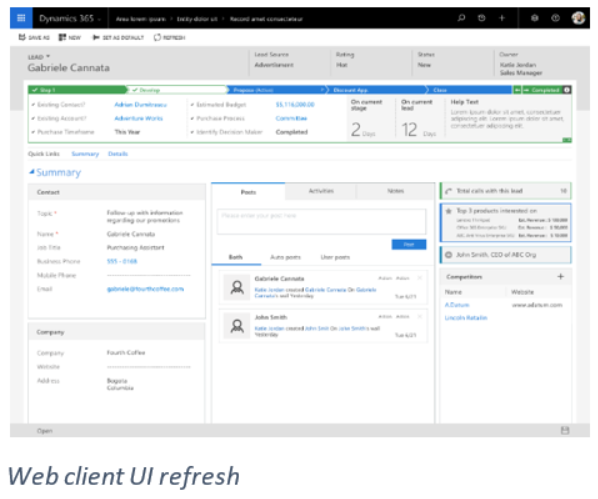Click Fourth Coffee company value
Image resolution: width=598 pixels, height=499 pixels.
[x=126, y=353]
